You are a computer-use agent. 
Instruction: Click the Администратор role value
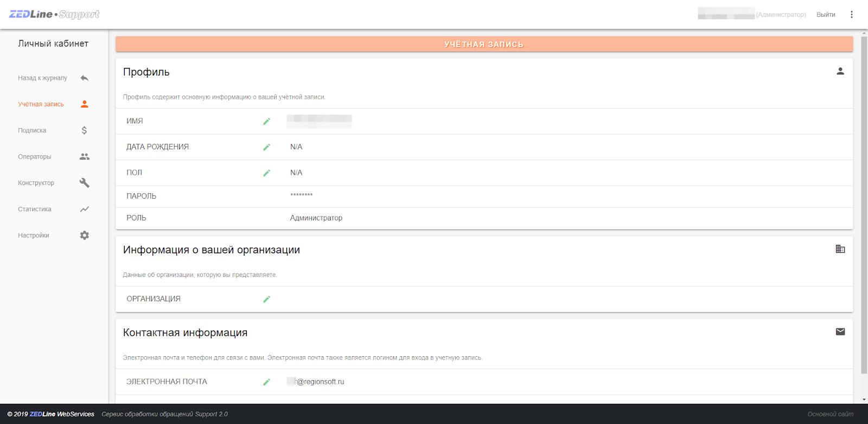(316, 218)
